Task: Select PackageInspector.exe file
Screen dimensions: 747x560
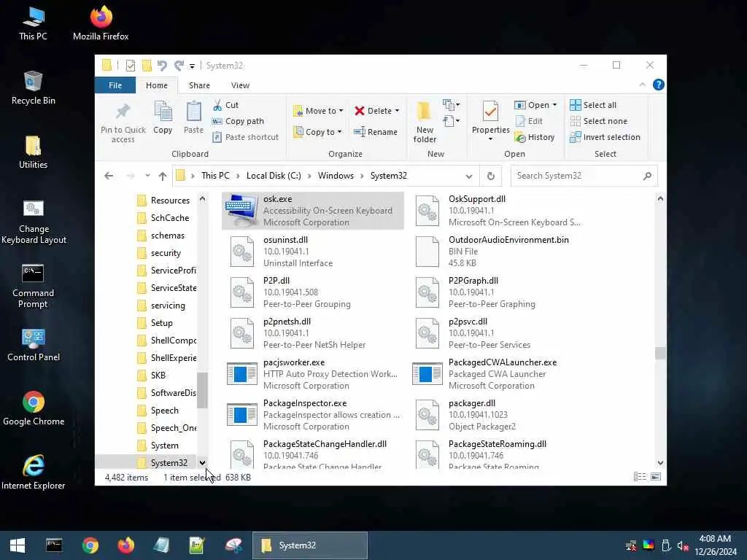Action: [x=313, y=415]
